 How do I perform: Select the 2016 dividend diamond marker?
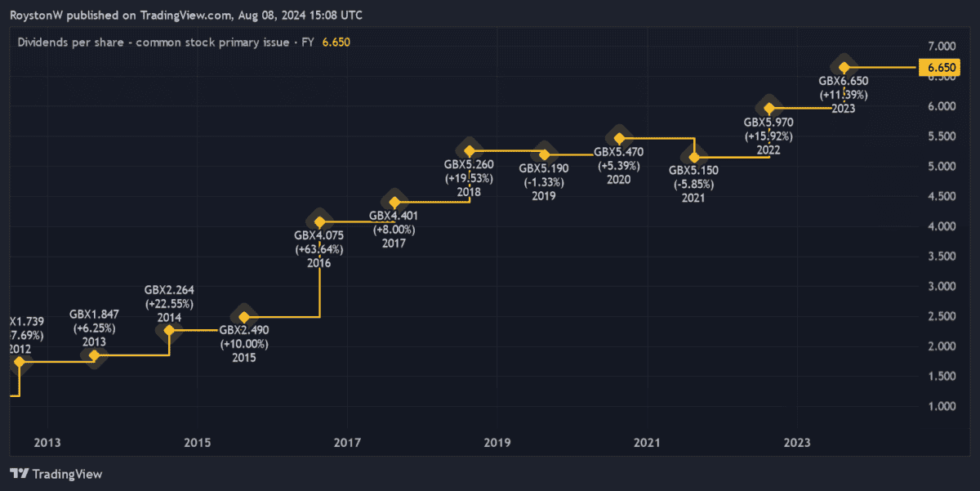point(319,221)
